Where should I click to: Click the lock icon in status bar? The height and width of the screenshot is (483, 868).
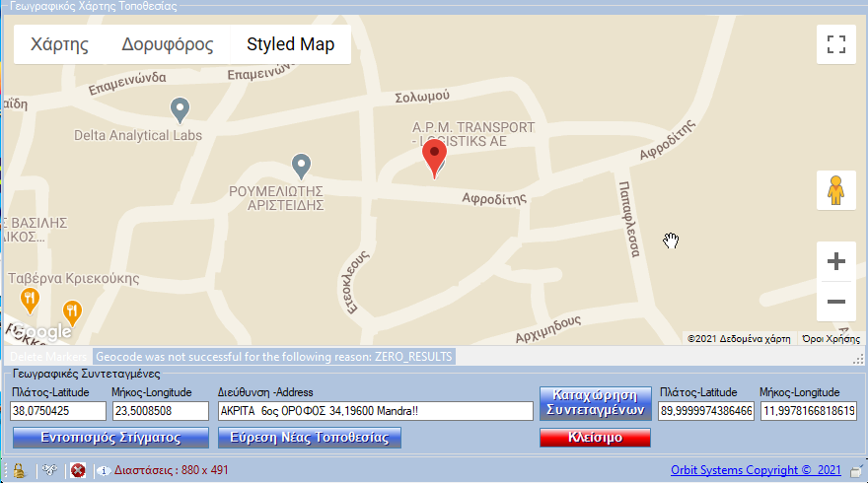point(18,470)
